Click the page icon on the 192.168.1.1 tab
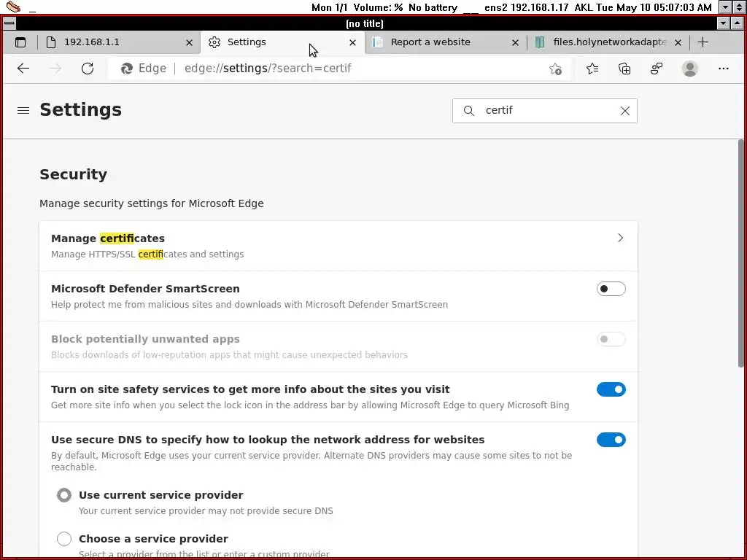Screen dimensions: 747x560 [51, 42]
